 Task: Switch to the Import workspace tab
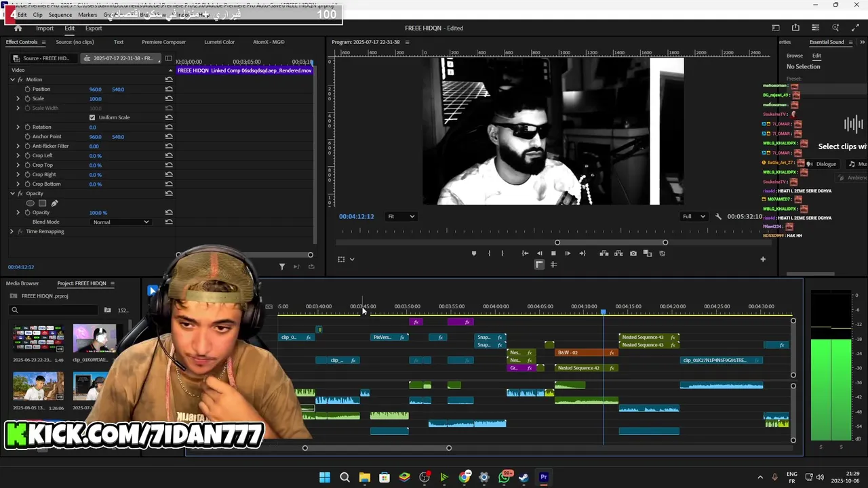pos(45,28)
